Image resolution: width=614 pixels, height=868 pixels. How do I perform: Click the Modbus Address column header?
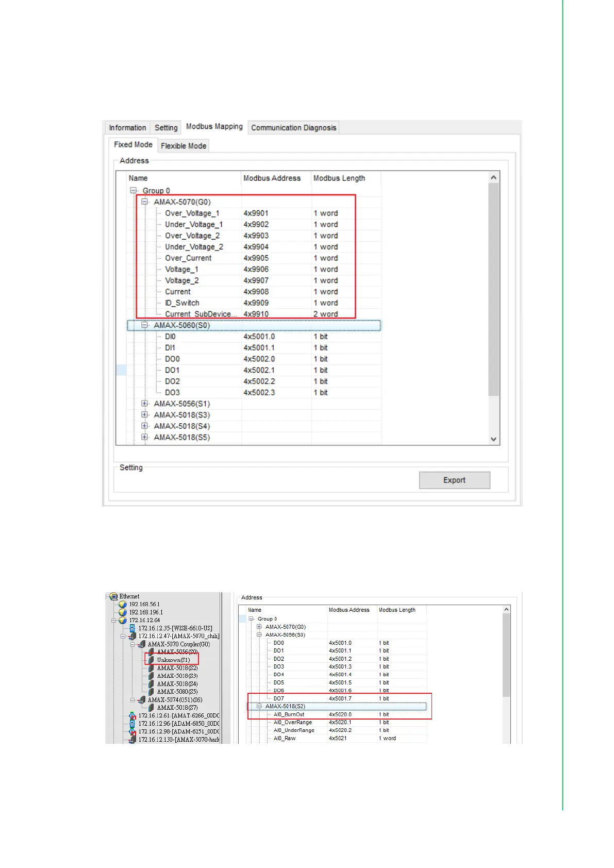click(272, 178)
